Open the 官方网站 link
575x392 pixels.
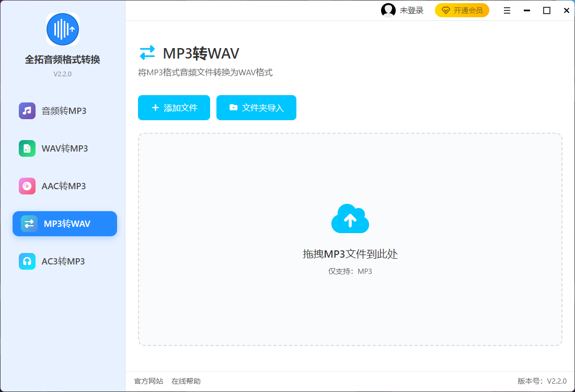pos(148,382)
